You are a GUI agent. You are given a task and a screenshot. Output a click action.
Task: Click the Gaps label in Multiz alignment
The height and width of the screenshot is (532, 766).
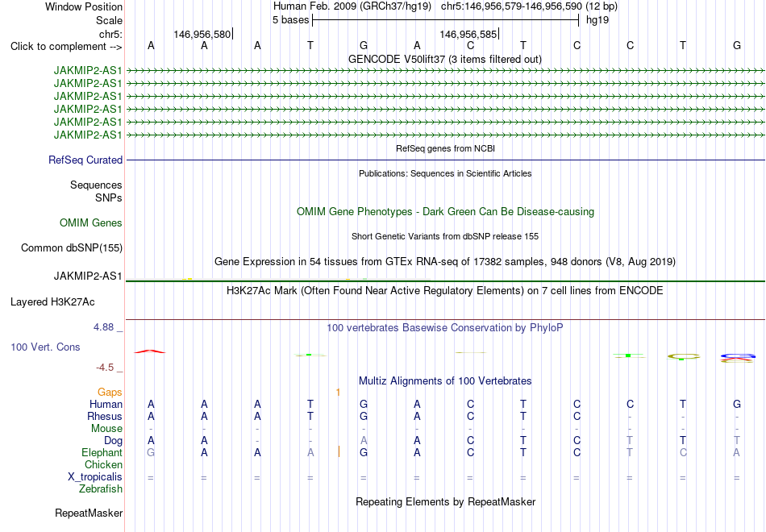coord(110,393)
